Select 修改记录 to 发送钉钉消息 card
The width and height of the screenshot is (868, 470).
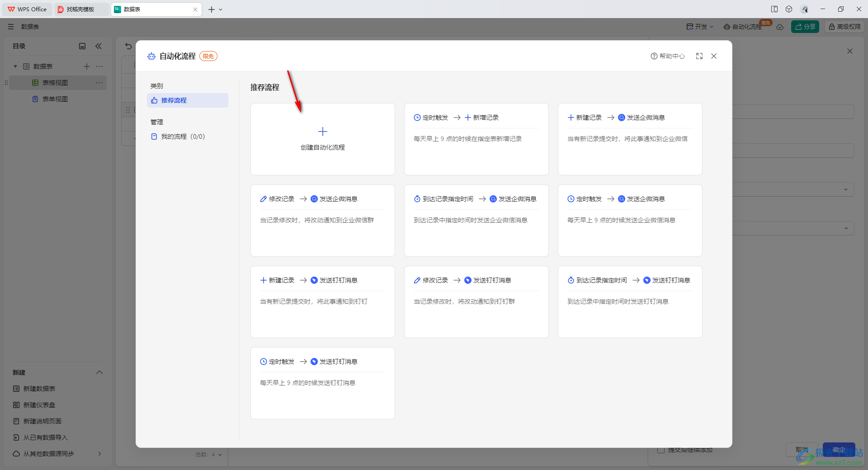coord(476,302)
